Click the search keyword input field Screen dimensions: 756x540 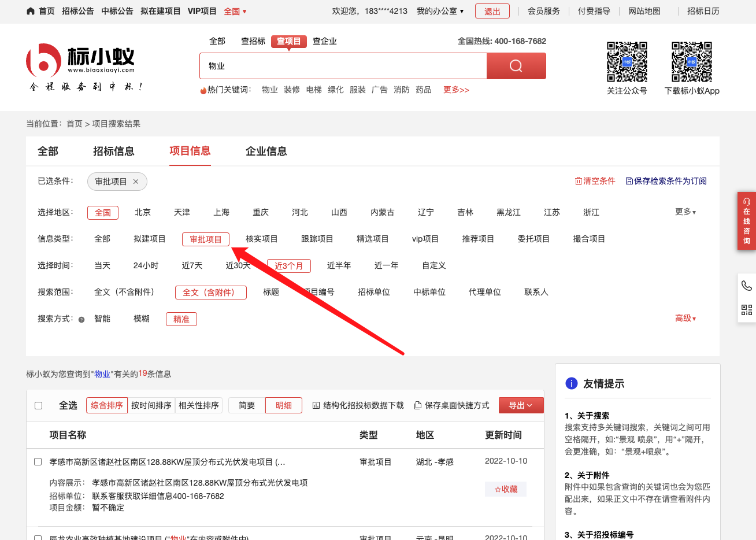(x=343, y=66)
